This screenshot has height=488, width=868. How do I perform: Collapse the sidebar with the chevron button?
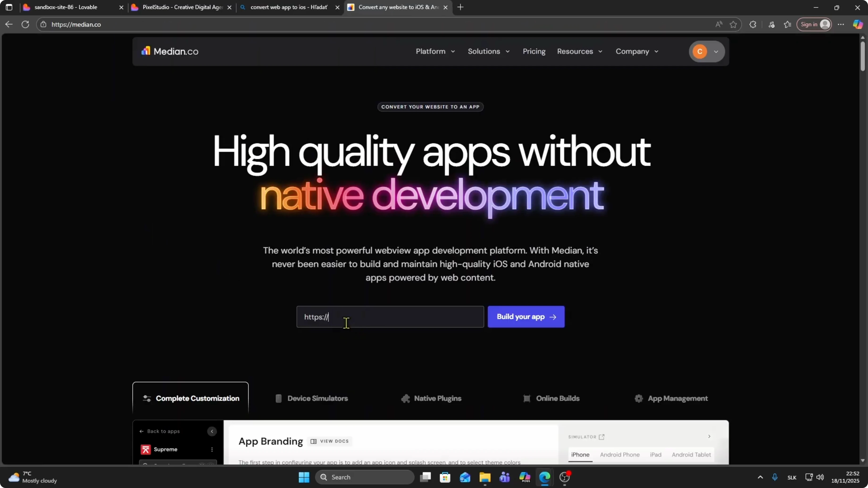(212, 431)
